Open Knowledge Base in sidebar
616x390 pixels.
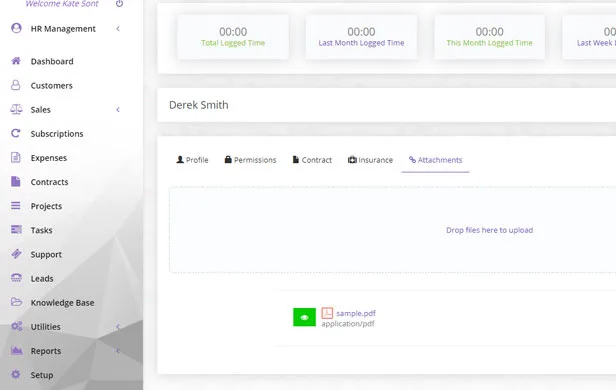[62, 302]
